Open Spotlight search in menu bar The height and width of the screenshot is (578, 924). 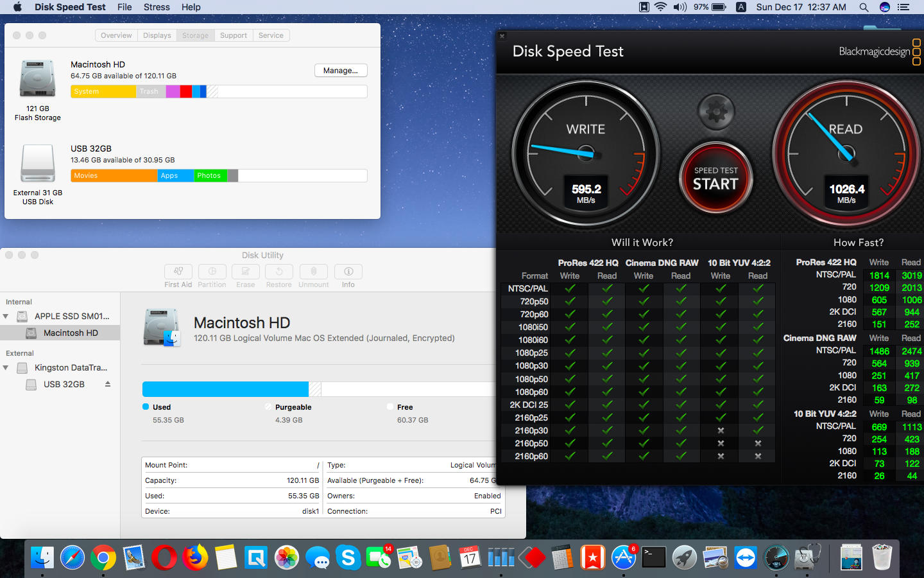pos(864,7)
